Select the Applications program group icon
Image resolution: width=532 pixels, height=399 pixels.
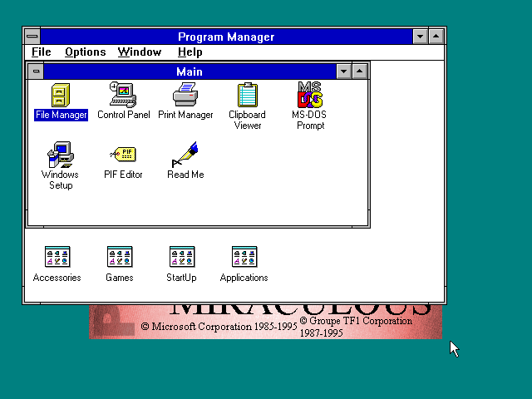pyautogui.click(x=244, y=257)
